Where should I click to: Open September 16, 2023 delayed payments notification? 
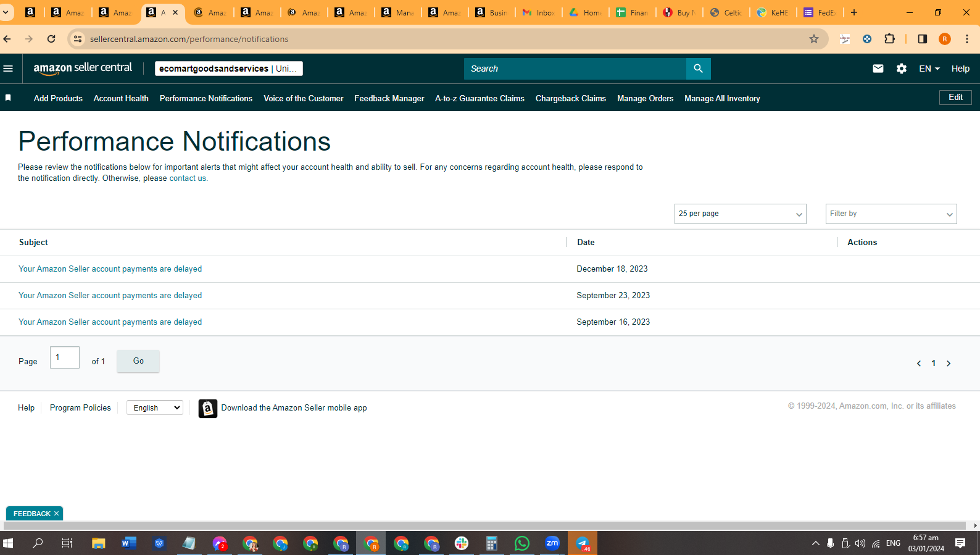point(110,322)
